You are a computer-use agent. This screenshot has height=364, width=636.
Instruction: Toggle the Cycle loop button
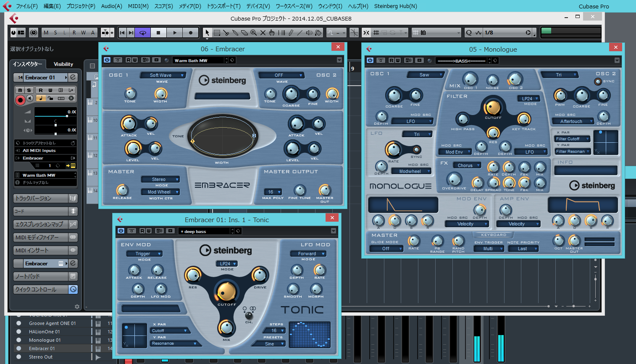click(x=143, y=32)
